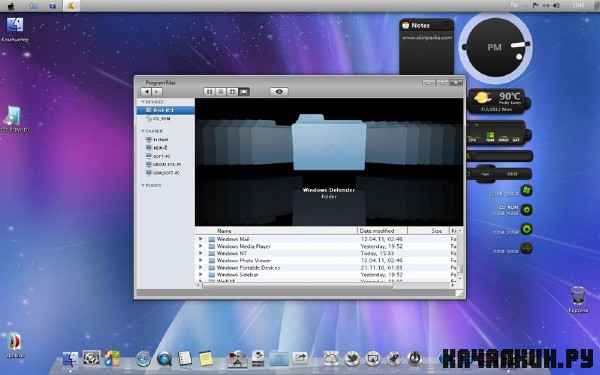Open the Finder icon in the dock
Image resolution: width=600 pixels, height=375 pixels.
[70, 359]
